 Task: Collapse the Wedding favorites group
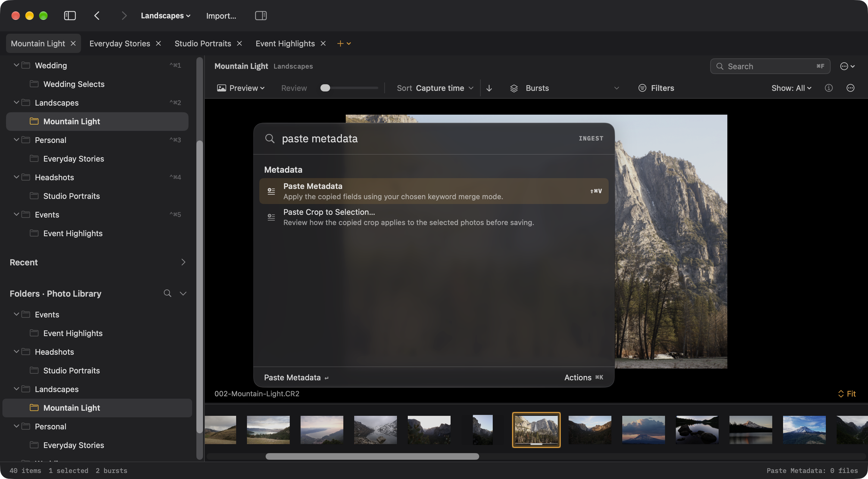pos(16,65)
